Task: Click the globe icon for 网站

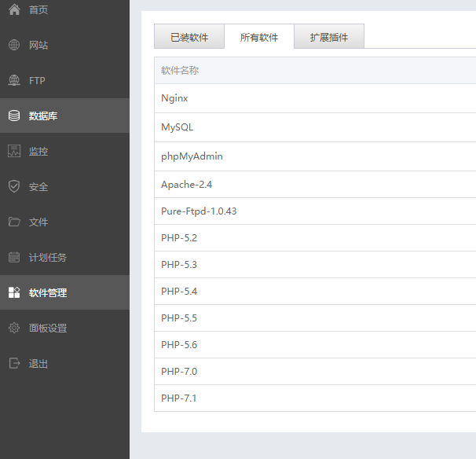Action: (14, 45)
